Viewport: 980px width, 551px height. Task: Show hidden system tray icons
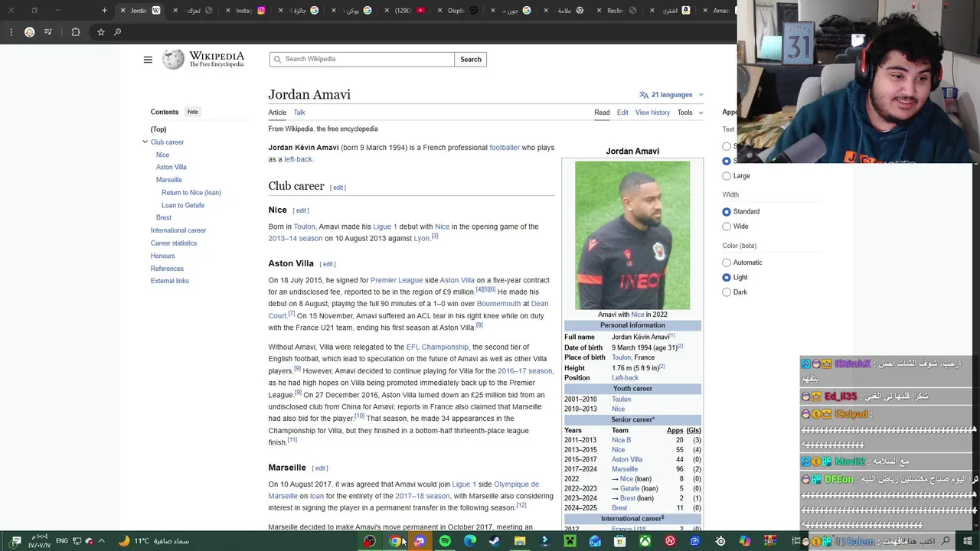click(x=101, y=541)
